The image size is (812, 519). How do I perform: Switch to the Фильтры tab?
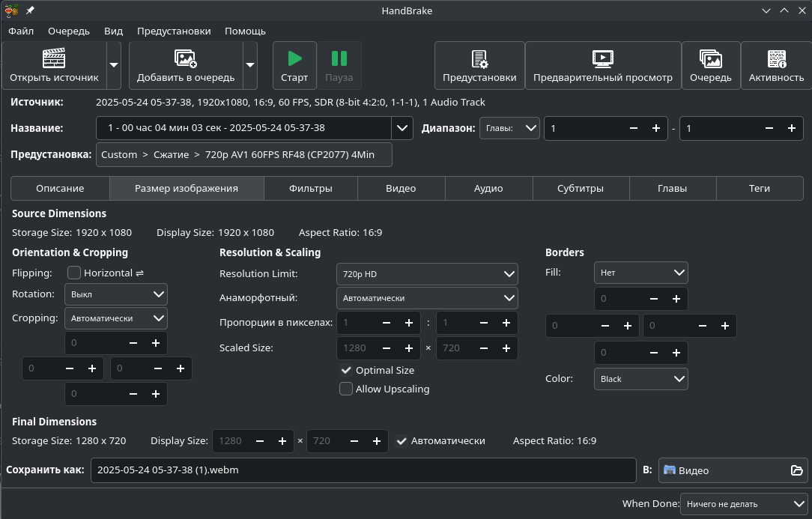click(311, 189)
